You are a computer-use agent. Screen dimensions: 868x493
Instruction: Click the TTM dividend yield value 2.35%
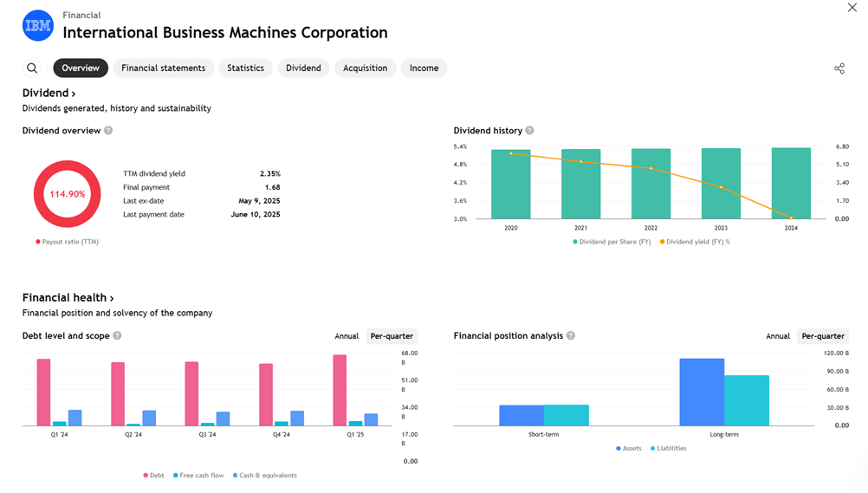(270, 173)
